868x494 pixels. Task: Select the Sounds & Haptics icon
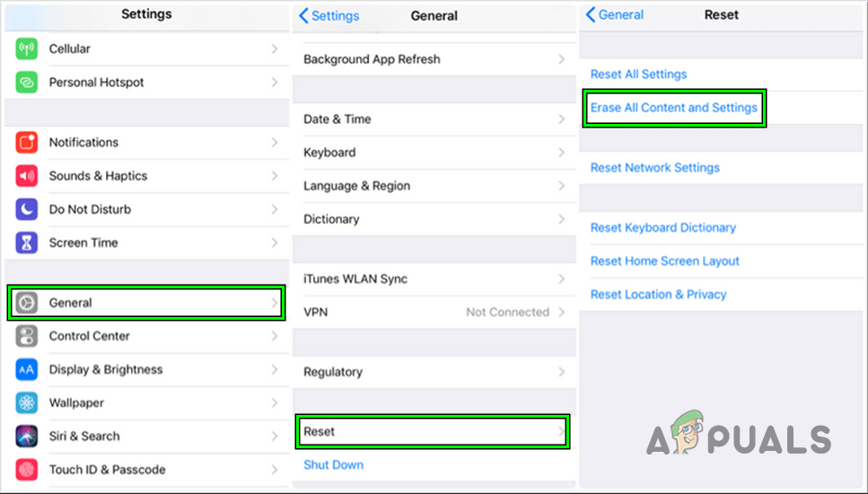(x=27, y=176)
